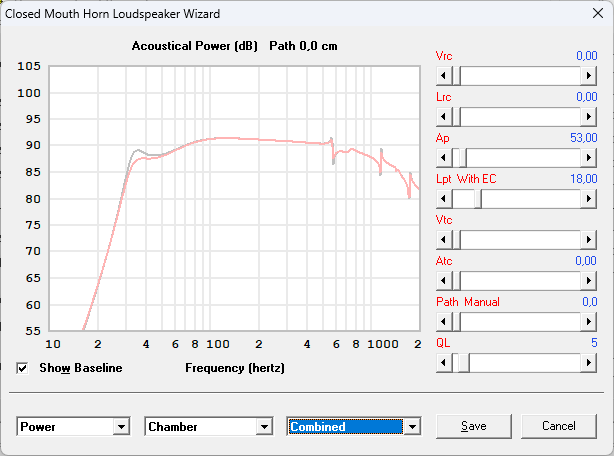Image resolution: width=614 pixels, height=456 pixels.
Task: Click the Lpt With EC label
Action: tap(466, 179)
